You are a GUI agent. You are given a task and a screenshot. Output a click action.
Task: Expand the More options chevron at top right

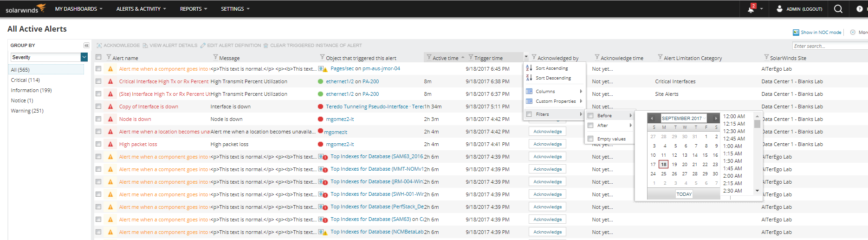(x=853, y=33)
